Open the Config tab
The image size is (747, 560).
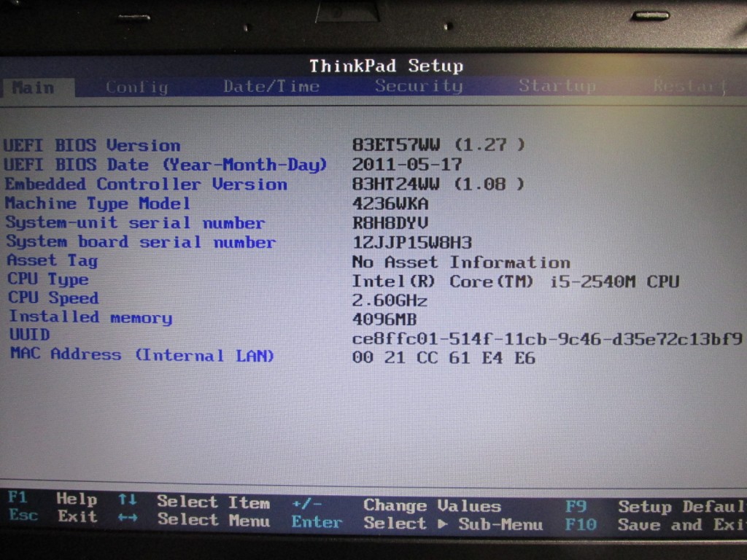click(x=136, y=87)
